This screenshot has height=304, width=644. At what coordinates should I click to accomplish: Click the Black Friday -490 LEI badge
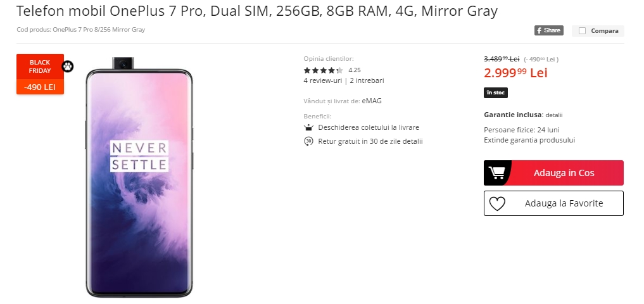pos(41,74)
